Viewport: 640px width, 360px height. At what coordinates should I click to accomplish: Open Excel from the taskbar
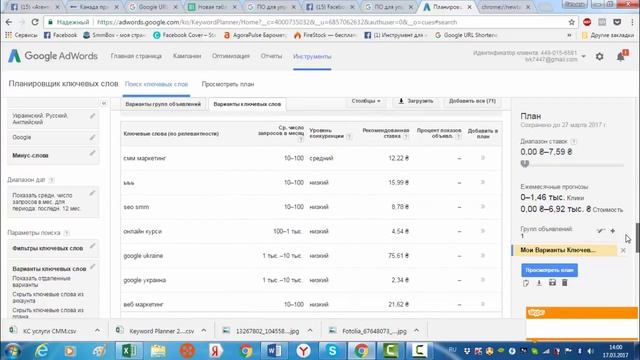click(129, 351)
